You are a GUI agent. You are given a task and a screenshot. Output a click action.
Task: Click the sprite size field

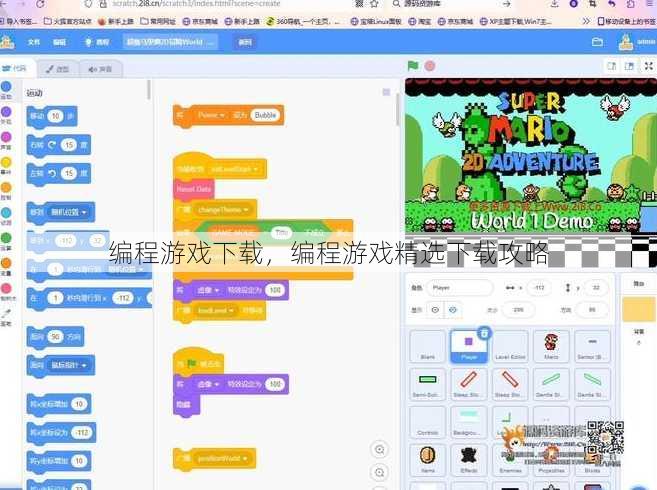[x=518, y=310]
